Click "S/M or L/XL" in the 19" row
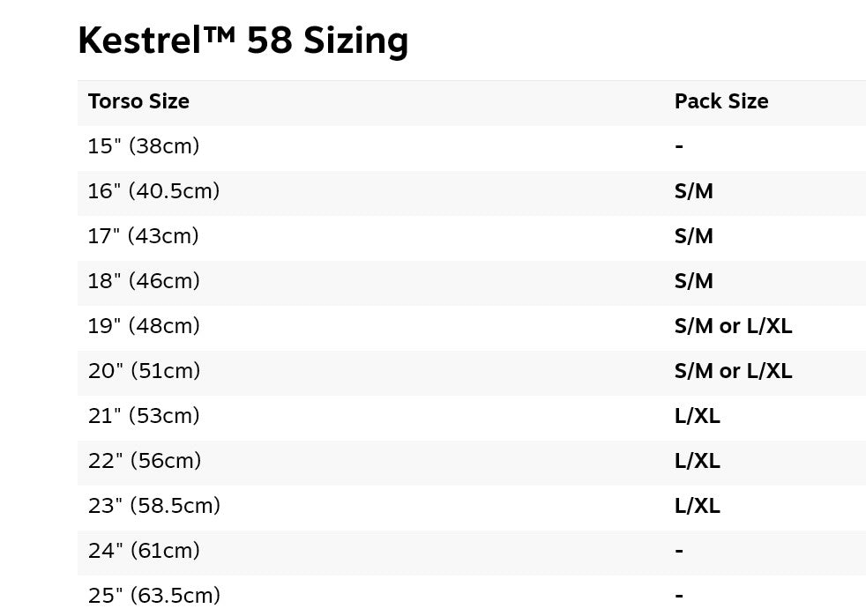This screenshot has width=866, height=616. pos(733,326)
